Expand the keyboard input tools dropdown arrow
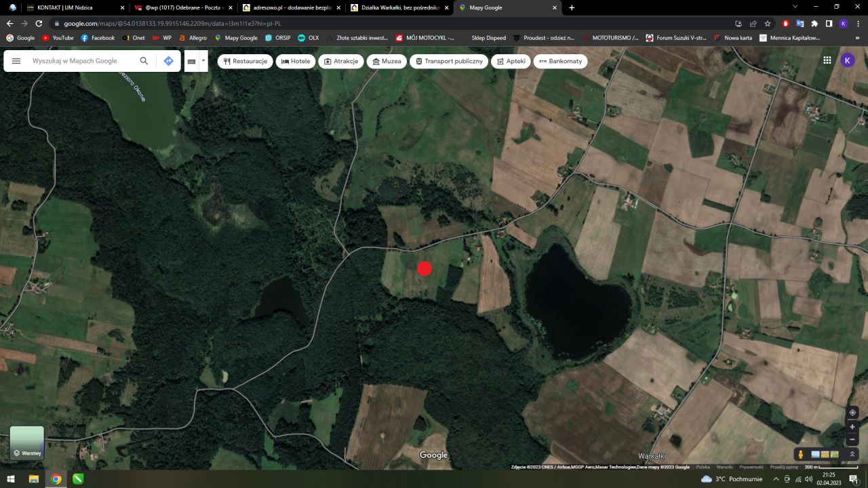 pos(203,61)
